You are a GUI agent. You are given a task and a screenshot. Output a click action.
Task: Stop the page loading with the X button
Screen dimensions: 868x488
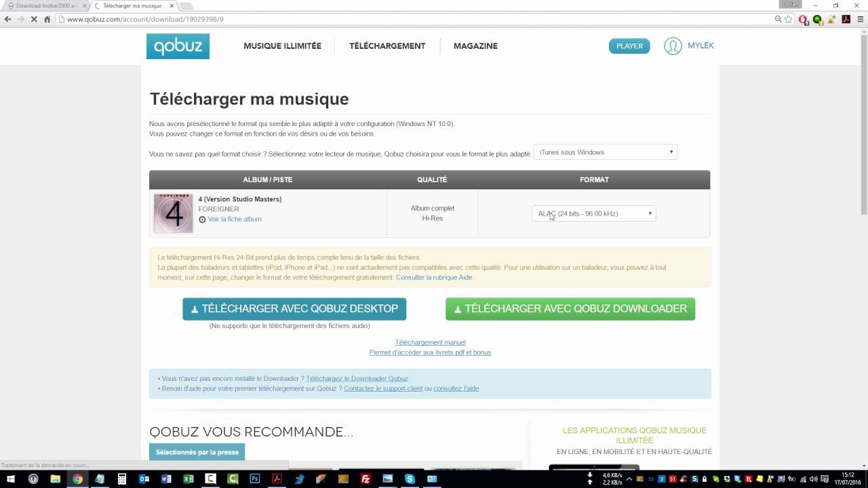34,19
